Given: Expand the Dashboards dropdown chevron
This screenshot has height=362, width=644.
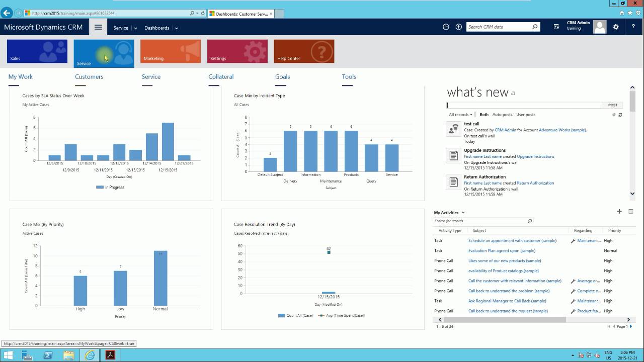Looking at the screenshot, I should 177,28.
